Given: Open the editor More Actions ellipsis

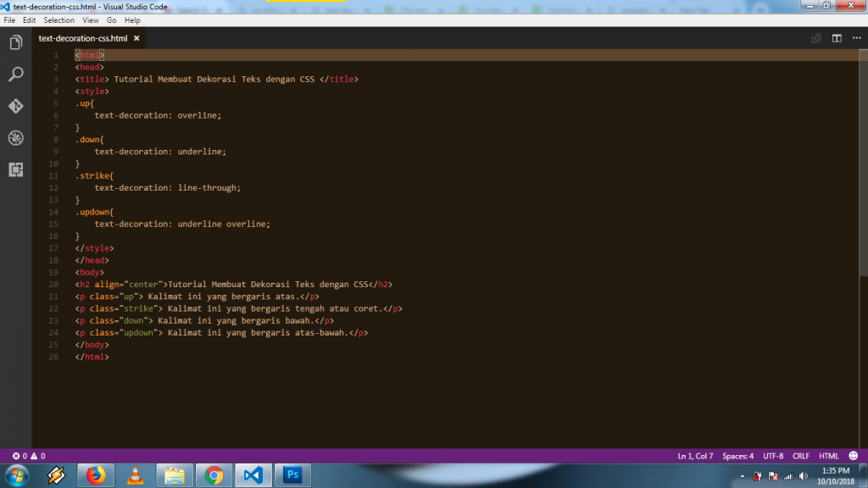Looking at the screenshot, I should click(856, 38).
